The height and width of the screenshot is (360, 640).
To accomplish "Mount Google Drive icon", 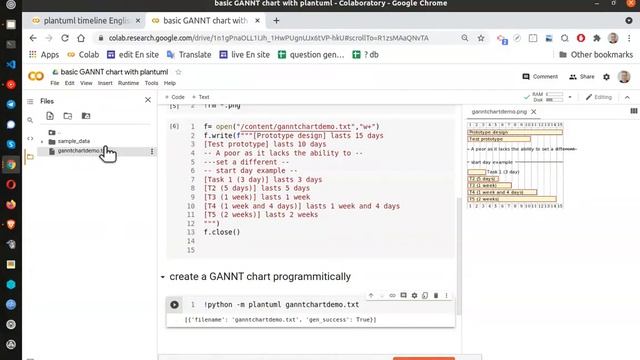I will click(86, 116).
